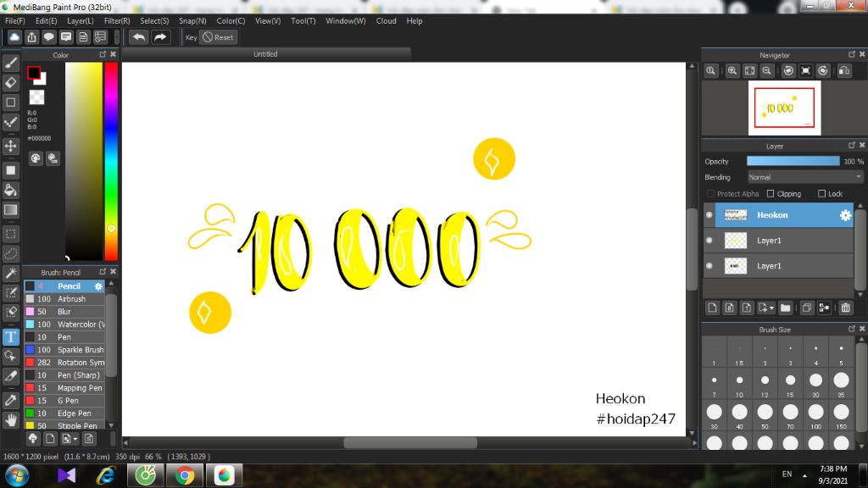Image resolution: width=868 pixels, height=488 pixels.
Task: Enable the Protect Alpha checkbox
Action: (x=710, y=194)
